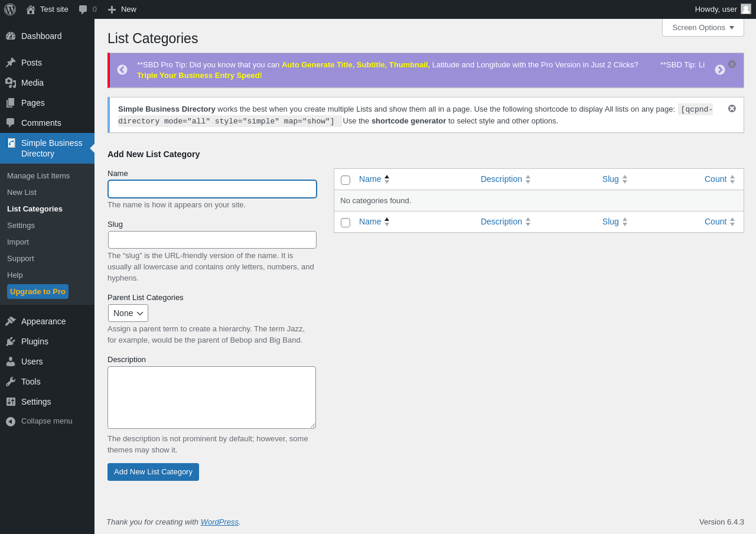Open Manage List Items submenu

pos(38,175)
